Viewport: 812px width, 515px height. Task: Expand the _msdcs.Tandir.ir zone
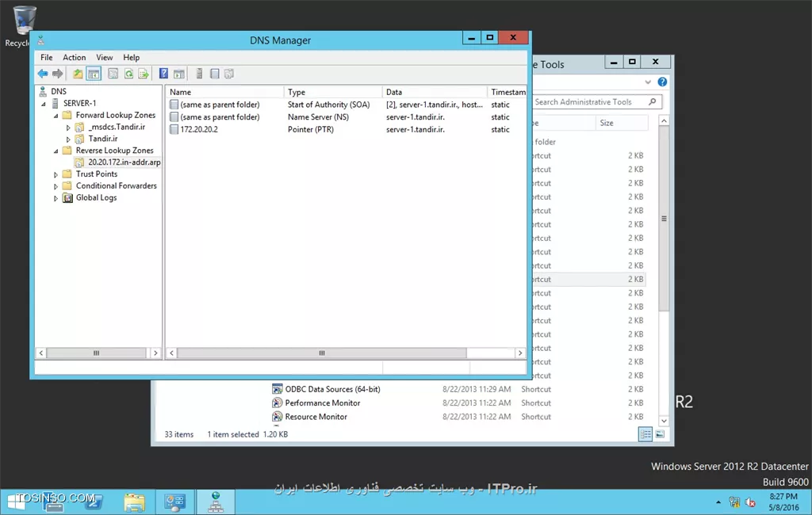pyautogui.click(x=68, y=128)
